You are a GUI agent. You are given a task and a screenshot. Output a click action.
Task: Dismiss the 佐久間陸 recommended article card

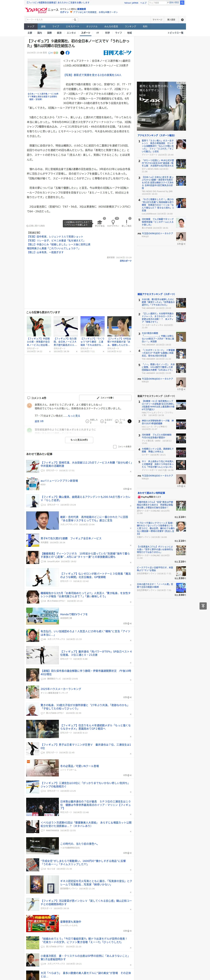tap(77, 351)
